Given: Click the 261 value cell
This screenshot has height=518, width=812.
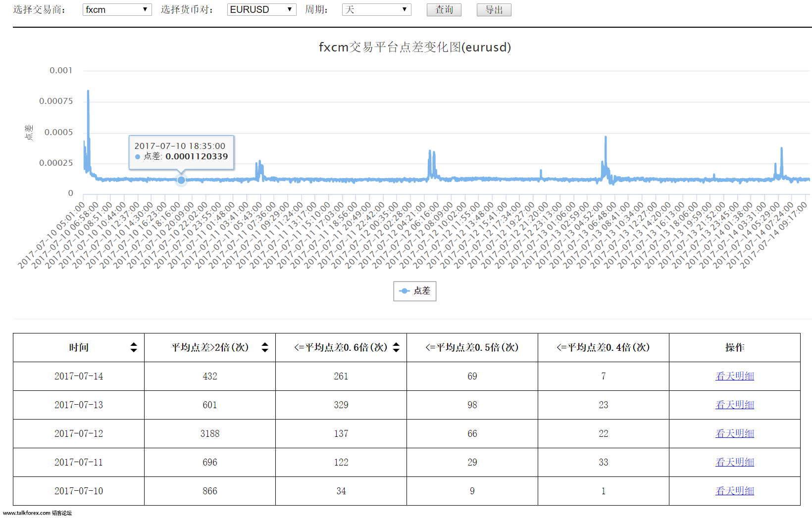Looking at the screenshot, I should 341,376.
